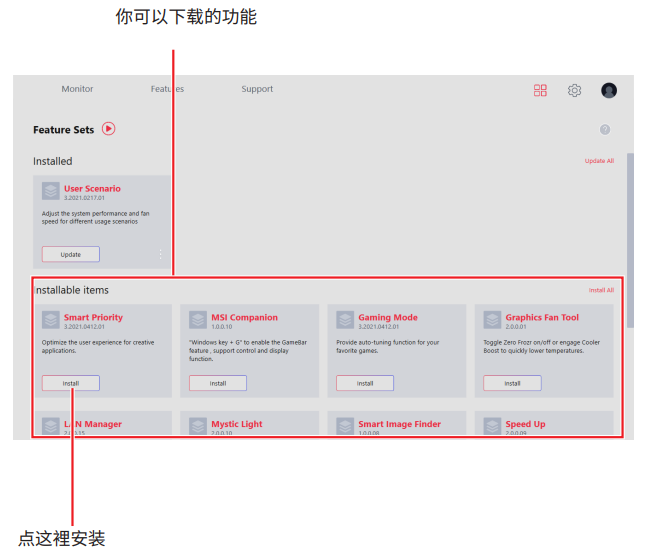The width and height of the screenshot is (653, 555).
Task: Click the Update All link
Action: [599, 161]
